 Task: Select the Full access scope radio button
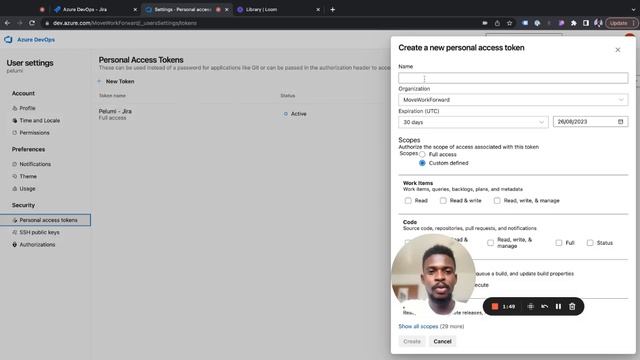pos(422,154)
